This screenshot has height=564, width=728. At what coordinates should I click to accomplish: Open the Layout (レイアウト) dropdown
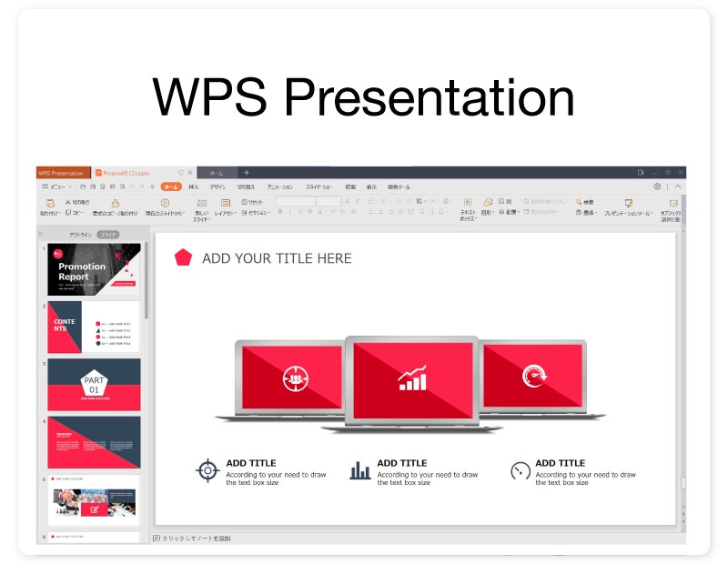tap(225, 213)
